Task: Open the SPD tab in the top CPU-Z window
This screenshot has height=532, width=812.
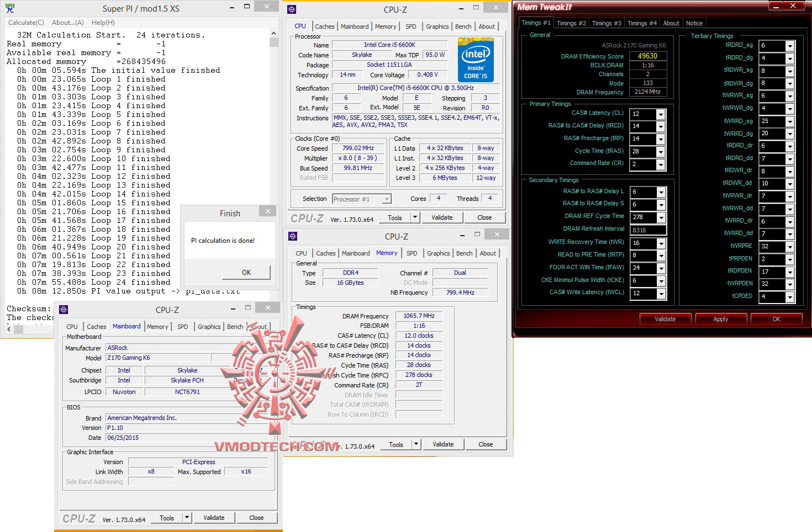Action: tap(411, 26)
